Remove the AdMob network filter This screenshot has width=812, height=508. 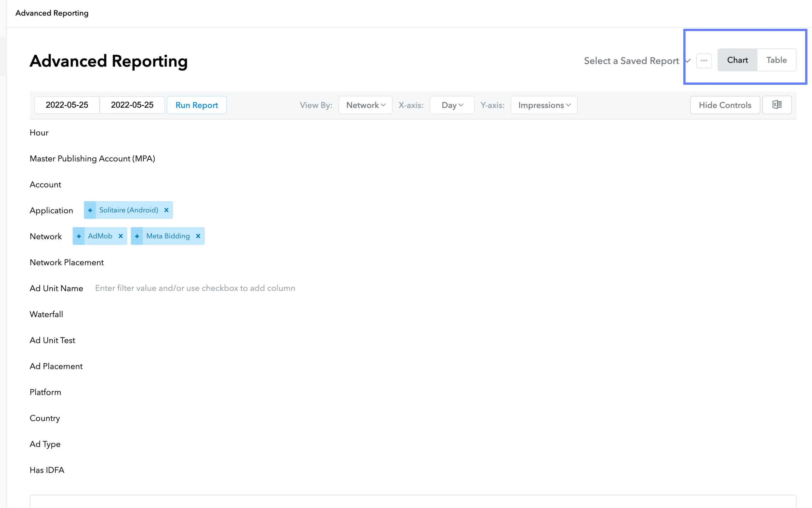121,236
